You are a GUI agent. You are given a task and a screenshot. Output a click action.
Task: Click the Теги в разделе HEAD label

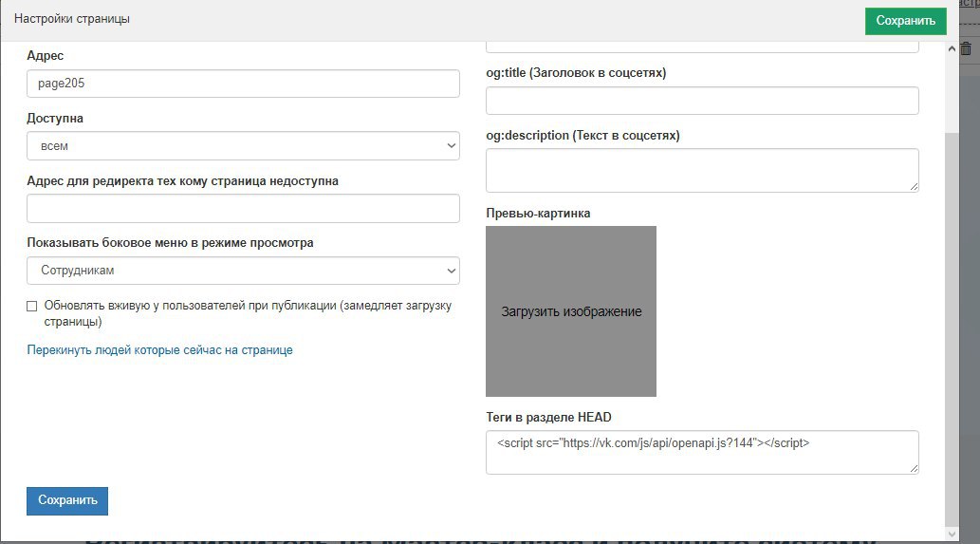click(x=548, y=417)
